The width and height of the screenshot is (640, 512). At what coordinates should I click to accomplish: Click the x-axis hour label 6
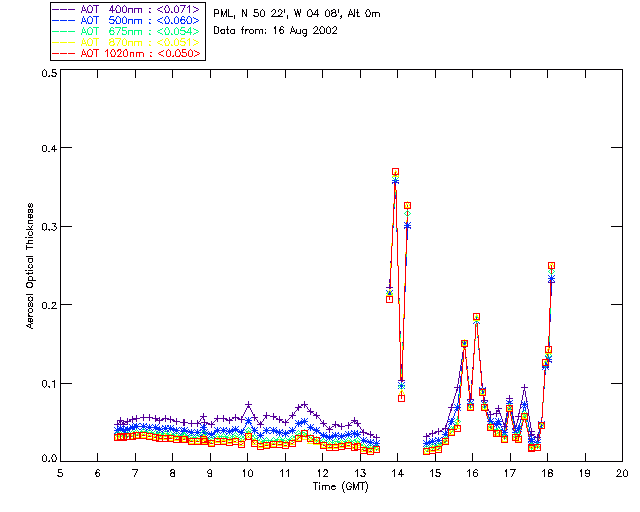click(98, 473)
